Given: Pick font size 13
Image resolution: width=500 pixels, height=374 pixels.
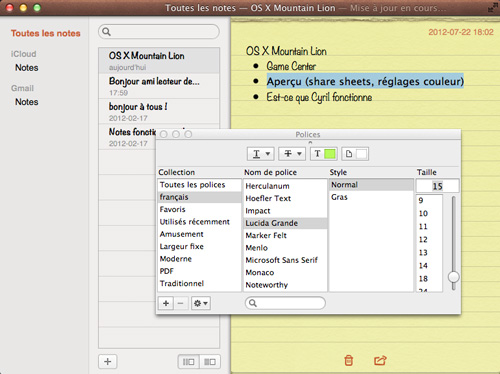Looking at the screenshot, I should point(429,252).
